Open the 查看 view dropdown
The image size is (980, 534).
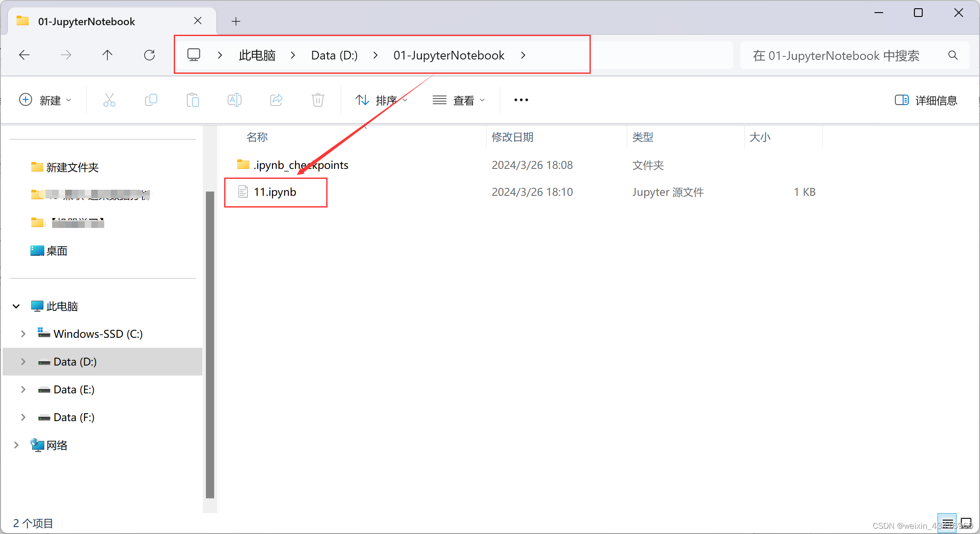click(x=459, y=100)
